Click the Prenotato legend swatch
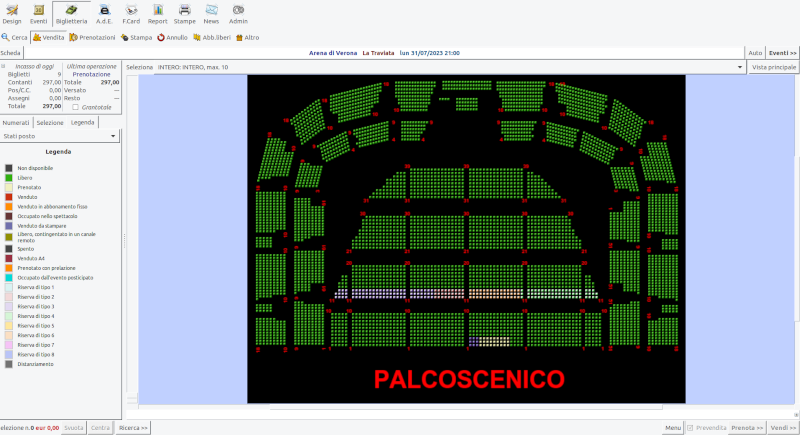800x435 pixels. [x=9, y=188]
